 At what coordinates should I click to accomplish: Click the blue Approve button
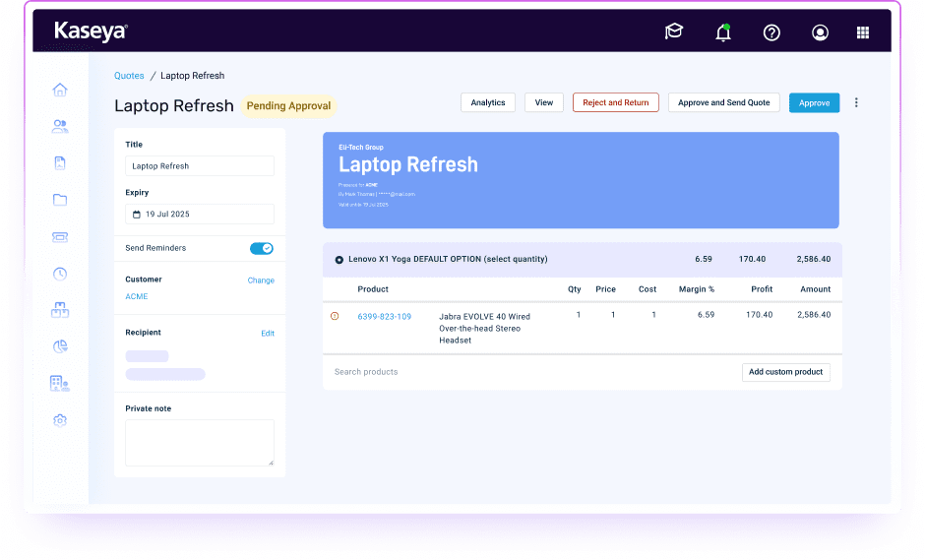(814, 102)
